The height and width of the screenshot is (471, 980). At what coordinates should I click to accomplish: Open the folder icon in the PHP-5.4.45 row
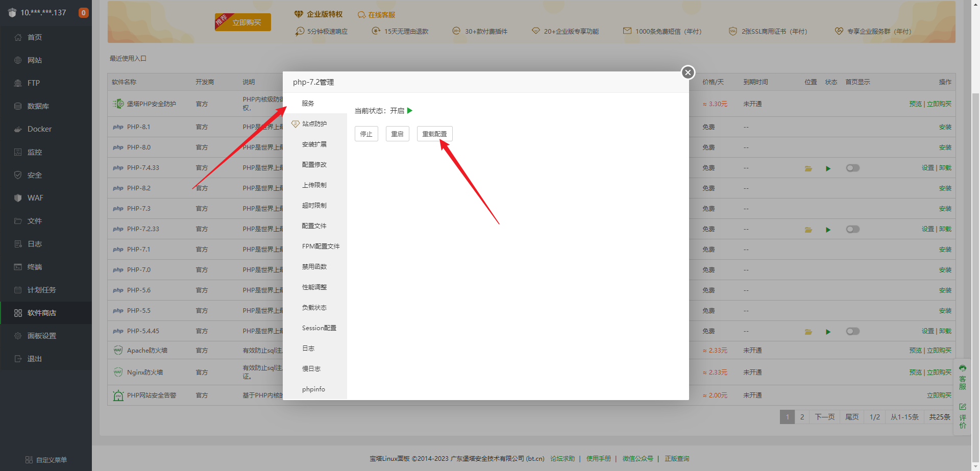808,332
